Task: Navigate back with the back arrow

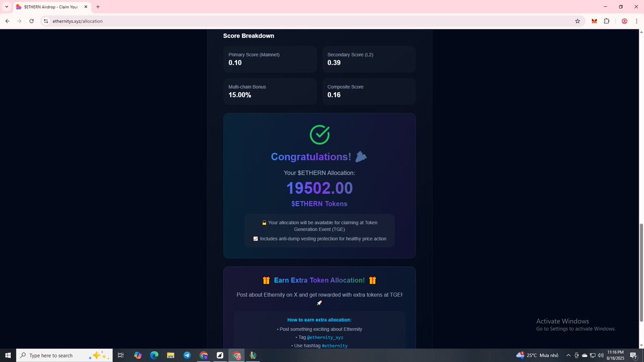Action: pos(7,21)
